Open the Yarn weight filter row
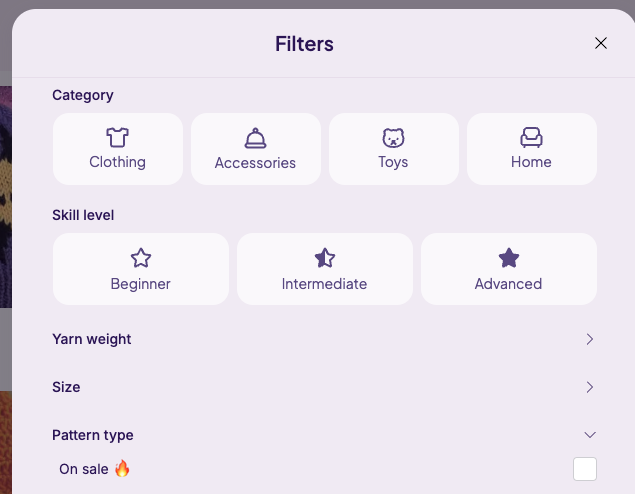Screen dimensions: 635x494 coord(324,339)
